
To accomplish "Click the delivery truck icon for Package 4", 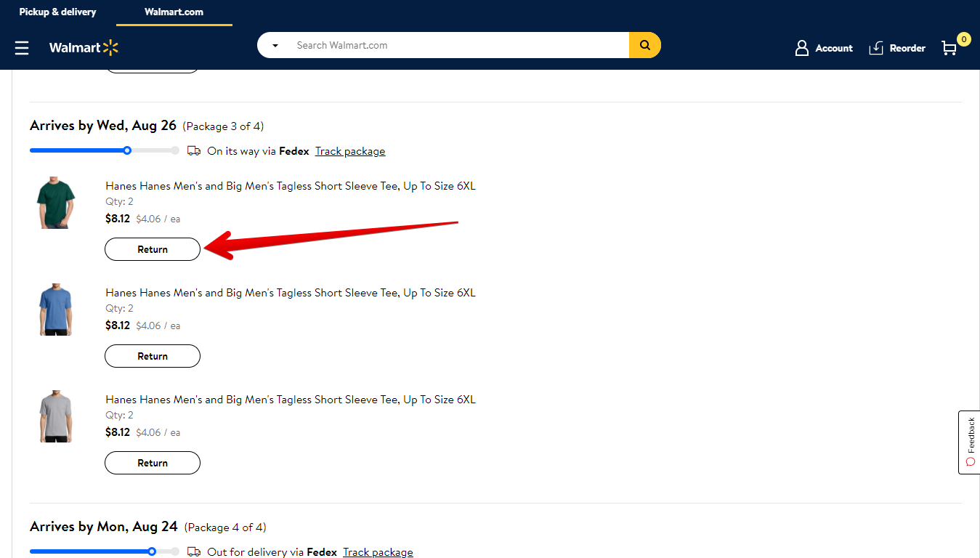I will click(194, 552).
